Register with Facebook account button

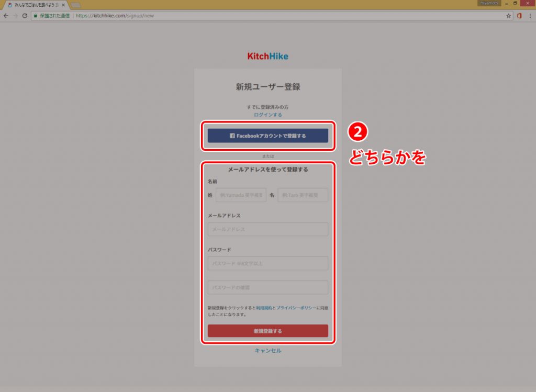(267, 136)
